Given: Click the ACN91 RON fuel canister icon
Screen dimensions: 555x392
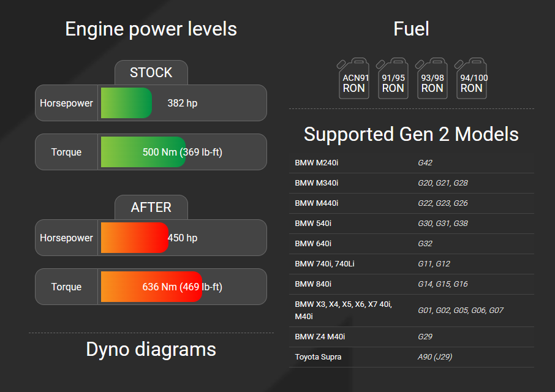Looking at the screenshot, I should coord(353,78).
